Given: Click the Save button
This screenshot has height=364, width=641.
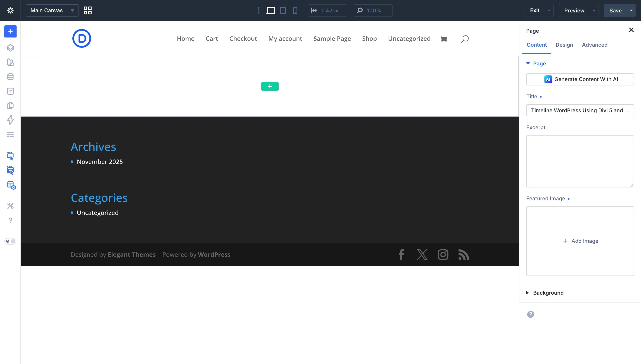Looking at the screenshot, I should [x=615, y=10].
